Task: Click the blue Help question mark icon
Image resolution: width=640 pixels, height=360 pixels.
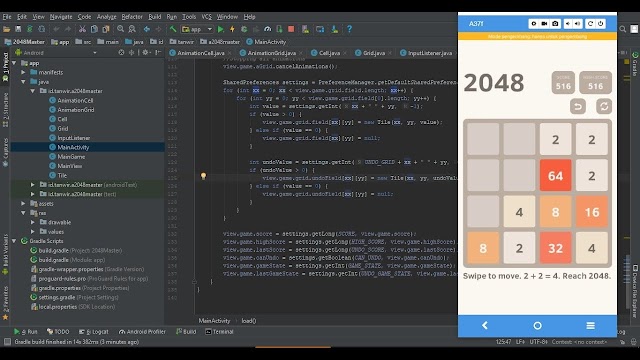Action: tap(349, 29)
